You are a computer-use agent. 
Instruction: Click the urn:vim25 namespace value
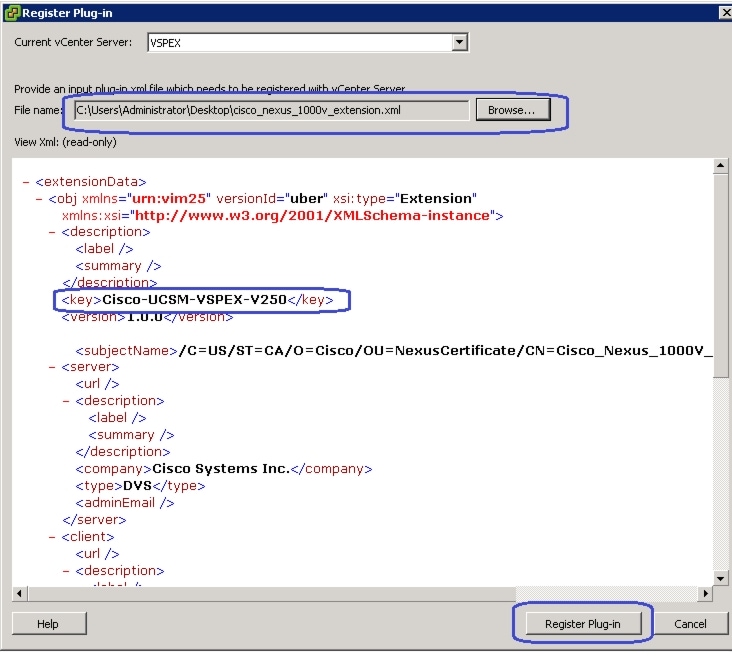point(169,199)
